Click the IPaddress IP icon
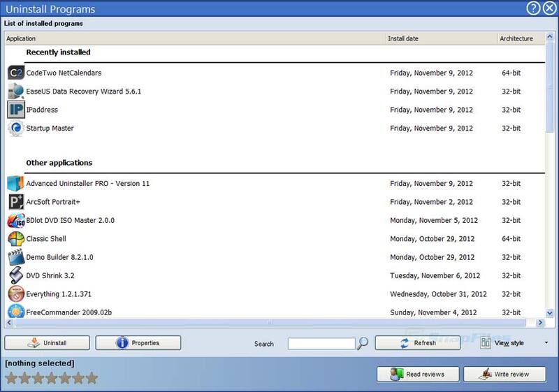 click(x=15, y=110)
